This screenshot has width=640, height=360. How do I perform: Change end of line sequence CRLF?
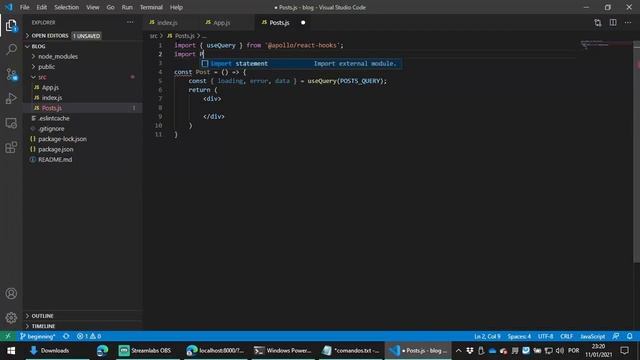click(x=567, y=336)
